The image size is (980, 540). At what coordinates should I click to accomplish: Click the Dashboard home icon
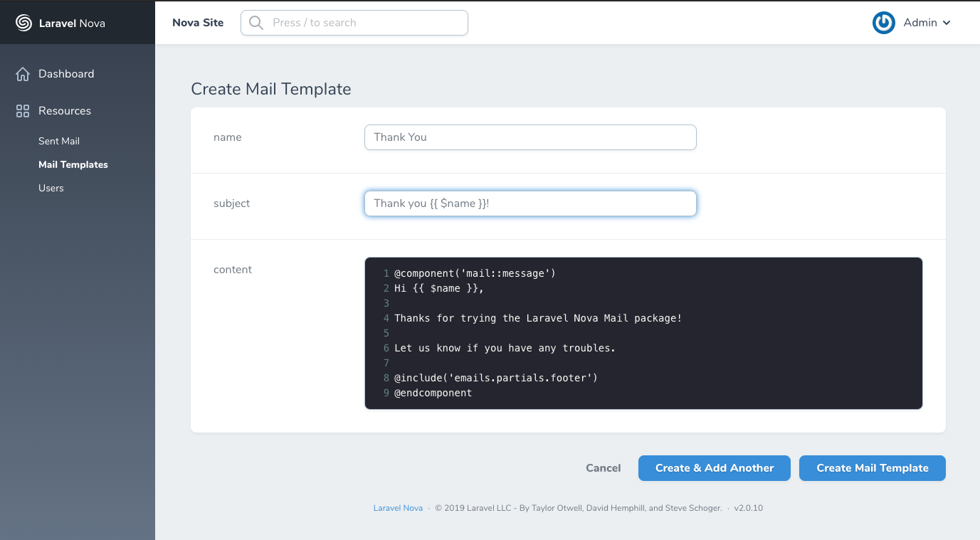pyautogui.click(x=23, y=74)
